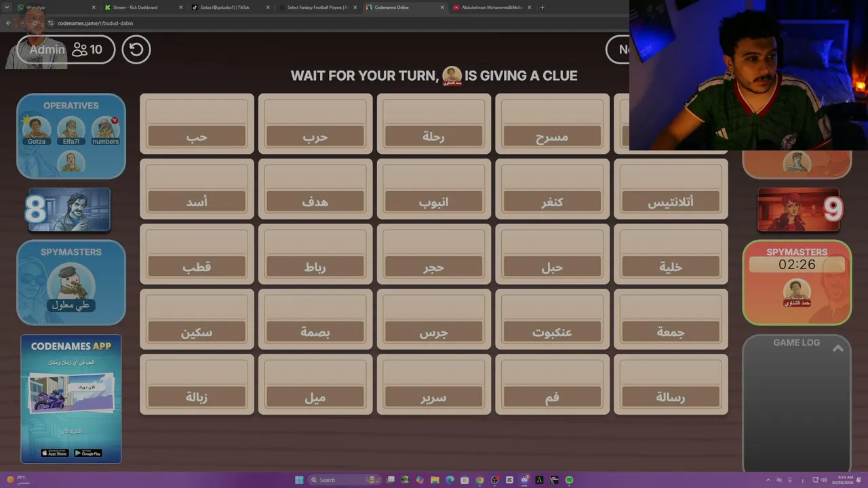
Task: Switch to the Gotza TikTok tab
Action: tap(229, 7)
